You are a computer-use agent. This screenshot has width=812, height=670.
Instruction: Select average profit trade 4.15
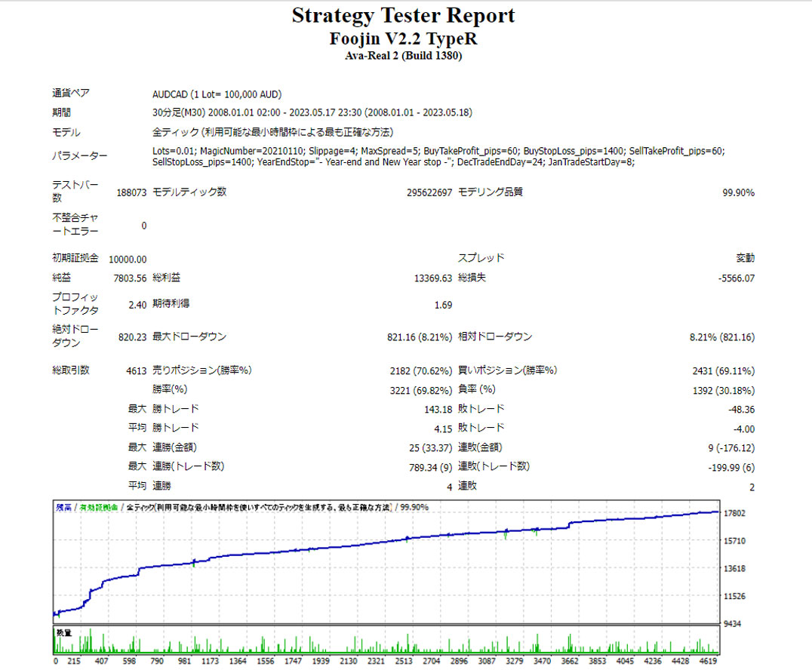pos(443,429)
